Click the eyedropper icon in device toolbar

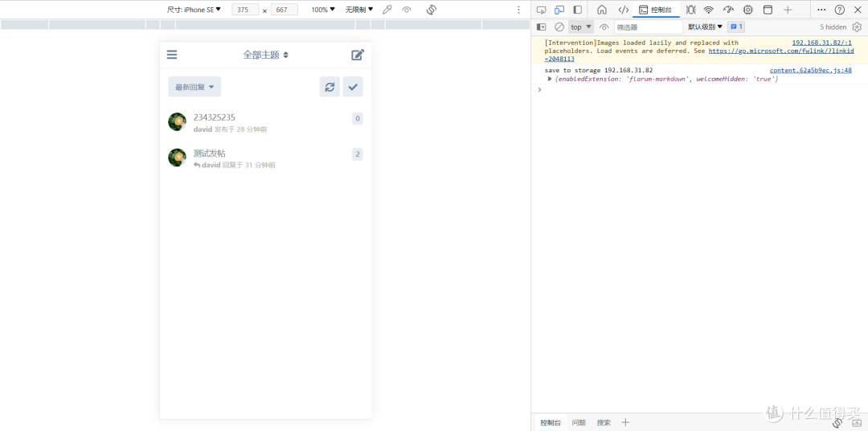tap(387, 10)
